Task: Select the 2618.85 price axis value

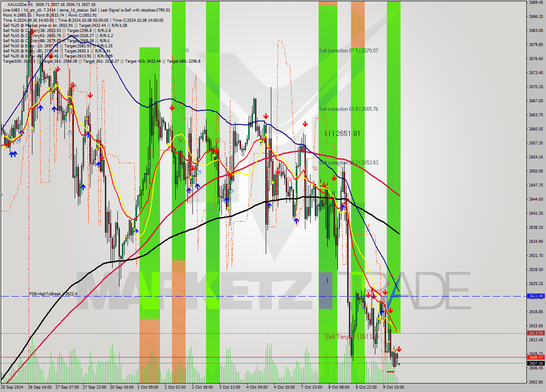Action: 536,312
